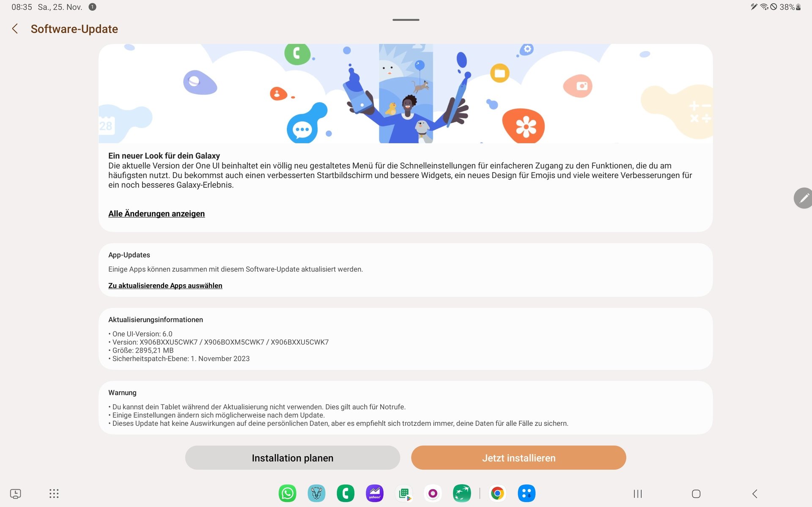Open the purple circle app icon
This screenshot has height=507, width=812.
click(x=433, y=493)
